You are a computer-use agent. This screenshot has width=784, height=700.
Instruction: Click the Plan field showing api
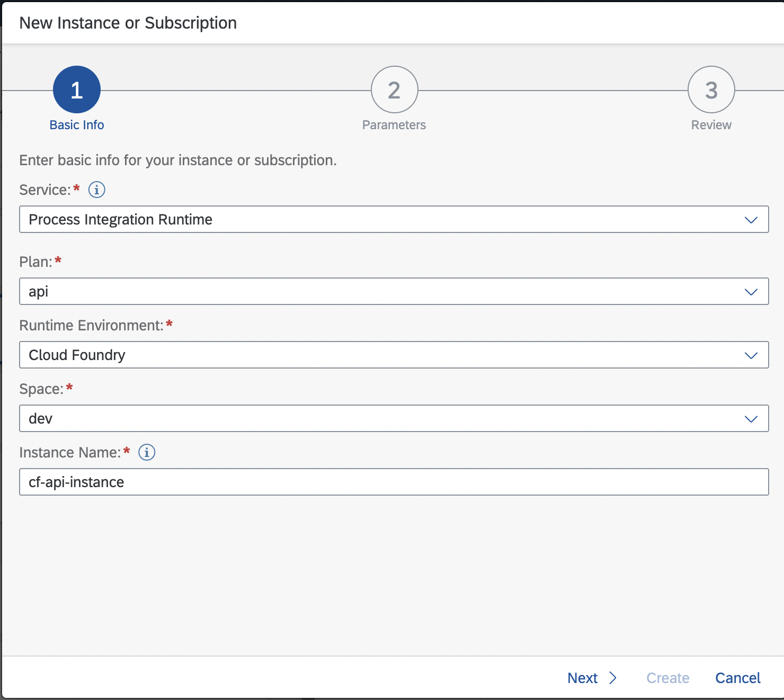pos(371,292)
